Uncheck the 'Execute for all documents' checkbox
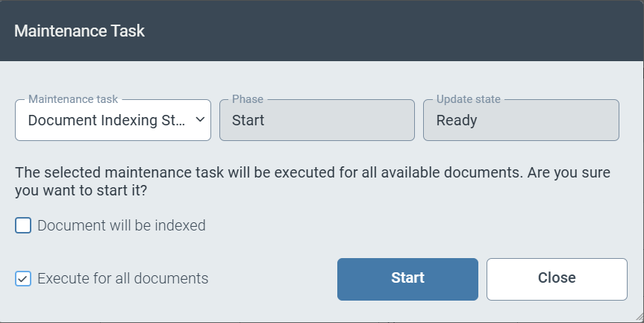 pyautogui.click(x=23, y=279)
